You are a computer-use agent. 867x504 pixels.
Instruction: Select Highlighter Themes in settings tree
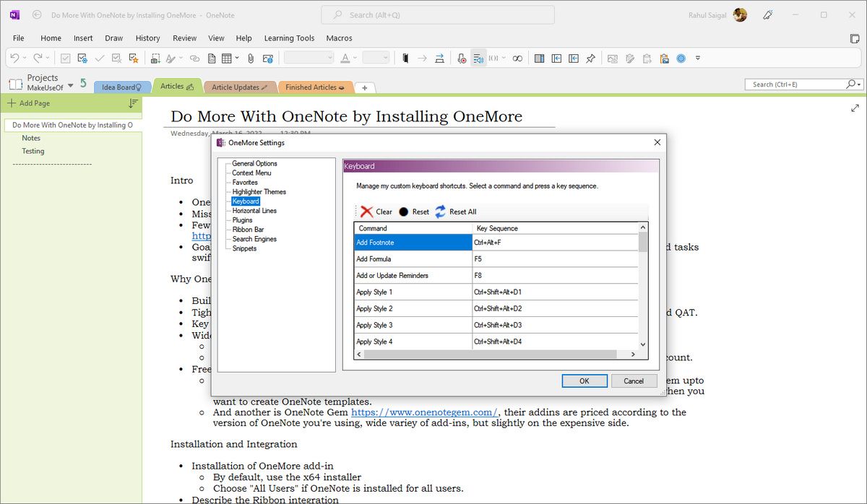click(259, 192)
